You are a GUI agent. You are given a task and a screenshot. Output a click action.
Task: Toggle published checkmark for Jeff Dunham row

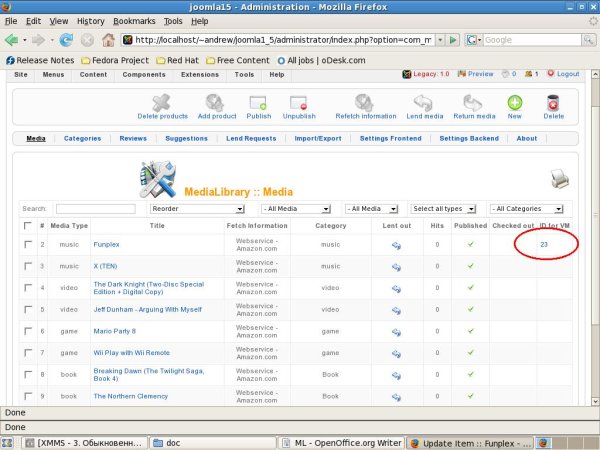[471, 309]
